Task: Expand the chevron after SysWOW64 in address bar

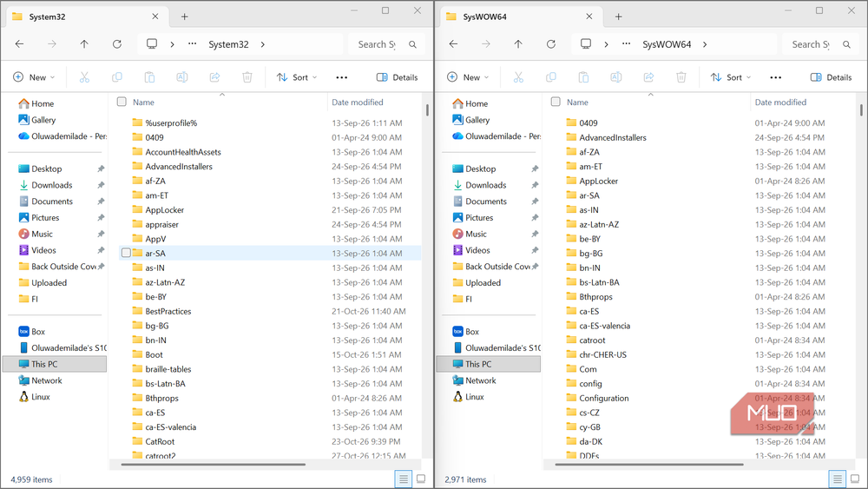Action: pos(705,44)
